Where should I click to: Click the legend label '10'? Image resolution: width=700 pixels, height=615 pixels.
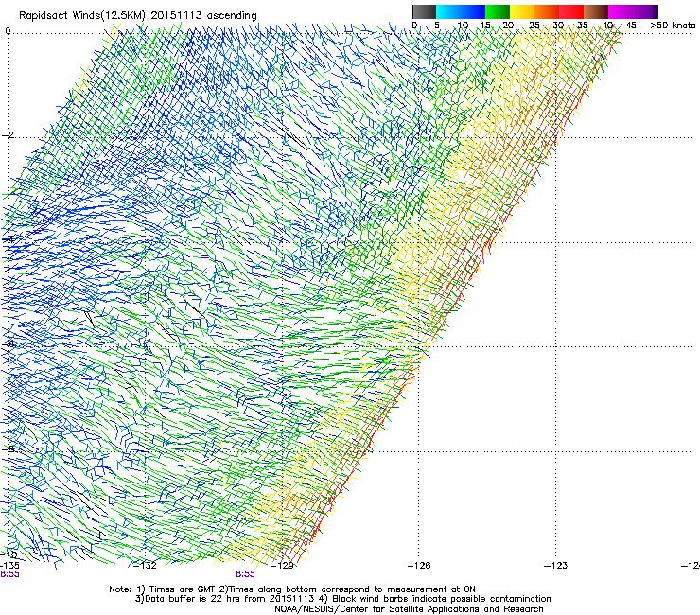click(x=463, y=25)
